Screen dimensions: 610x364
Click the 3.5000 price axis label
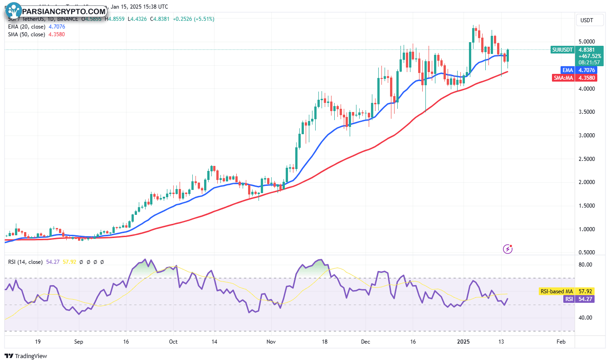coord(586,112)
